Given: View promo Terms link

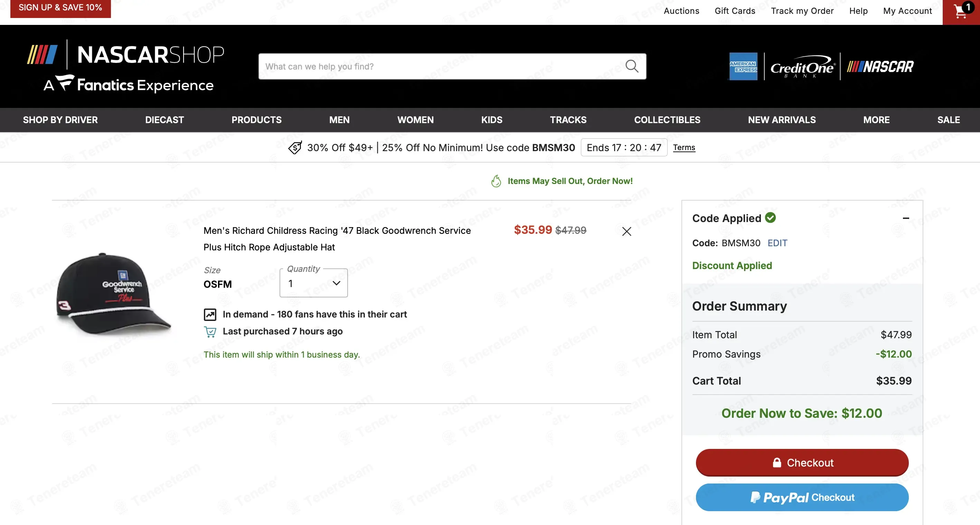Looking at the screenshot, I should tap(684, 147).
